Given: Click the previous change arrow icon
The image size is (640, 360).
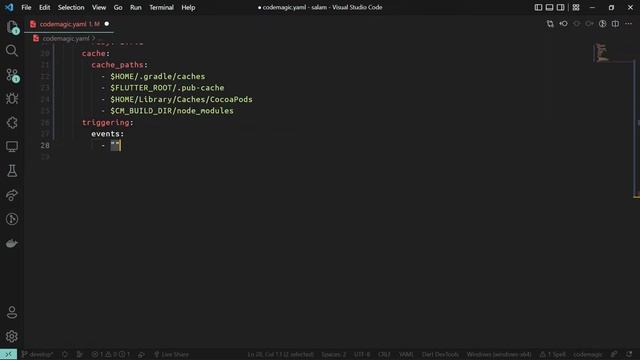Looking at the screenshot, I should click(x=576, y=24).
